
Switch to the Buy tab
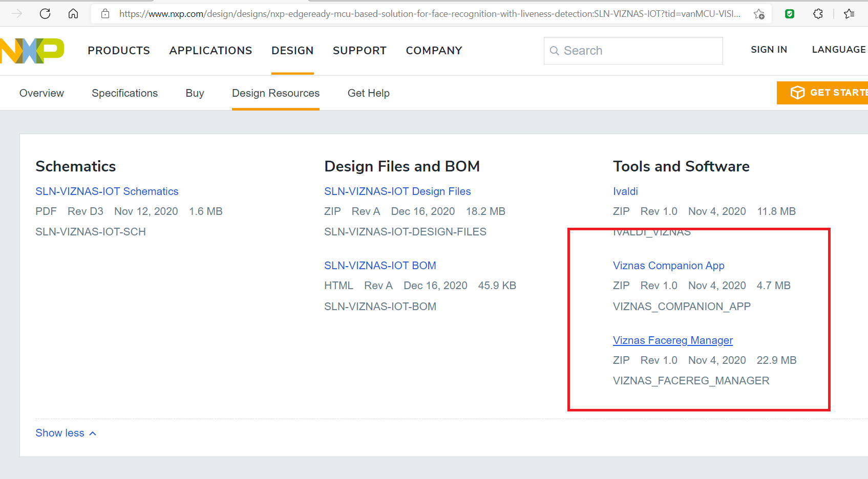(195, 93)
